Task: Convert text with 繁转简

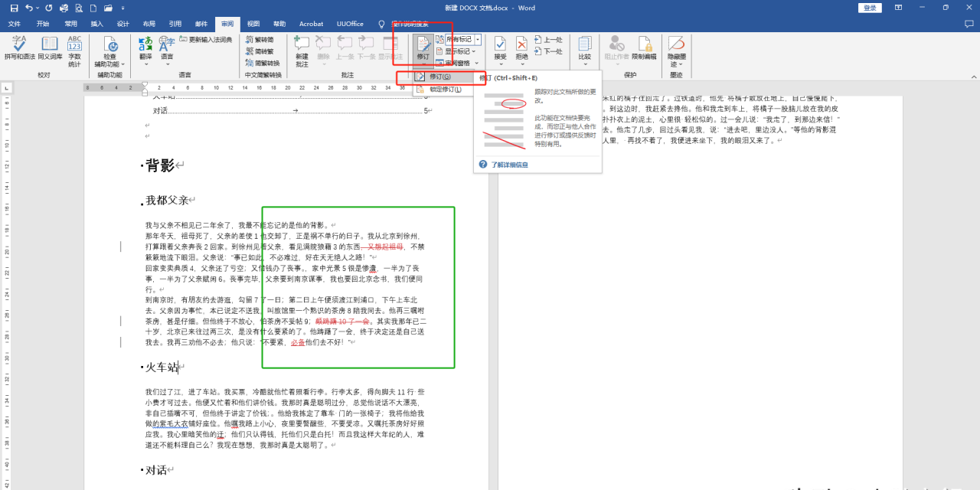Action: pyautogui.click(x=260, y=40)
